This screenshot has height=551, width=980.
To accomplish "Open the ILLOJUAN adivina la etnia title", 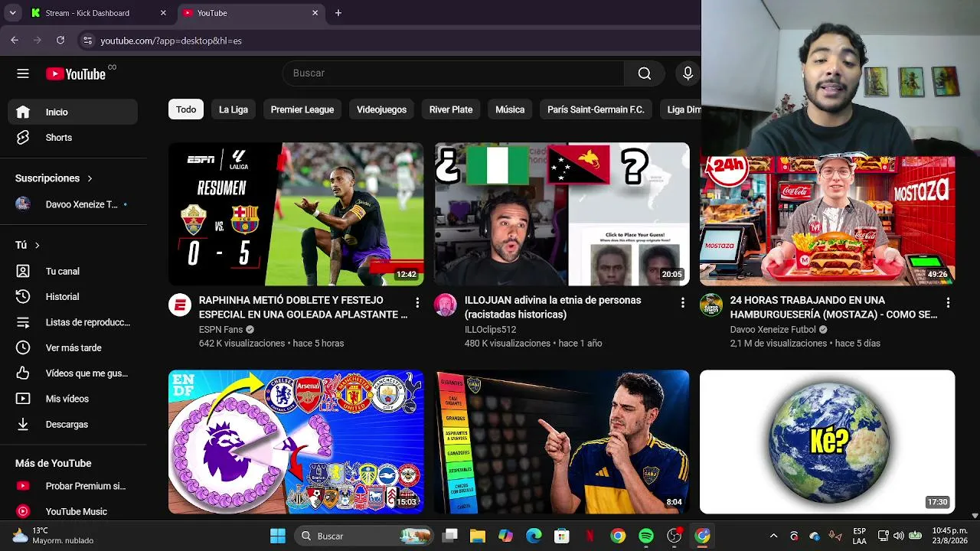I will 553,307.
